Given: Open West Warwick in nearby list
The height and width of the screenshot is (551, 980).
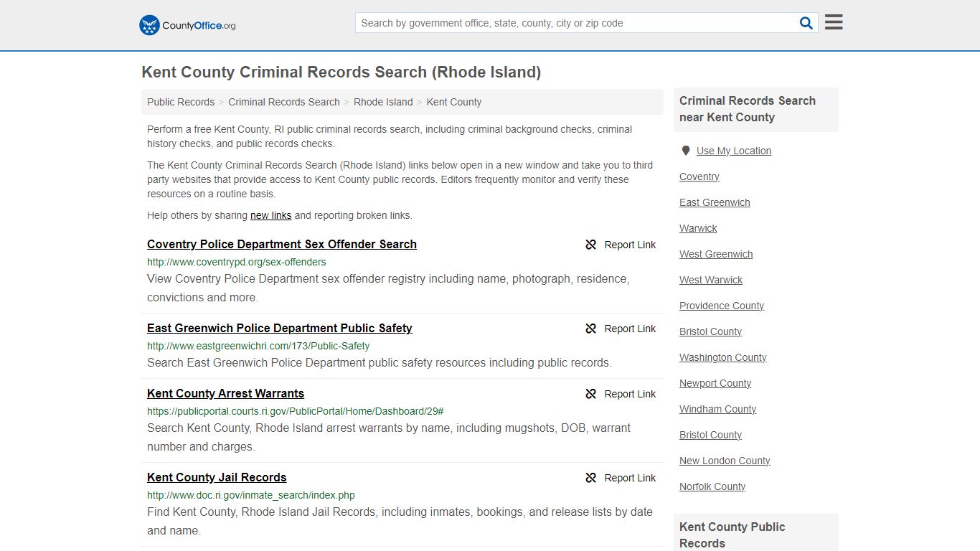Looking at the screenshot, I should (711, 280).
